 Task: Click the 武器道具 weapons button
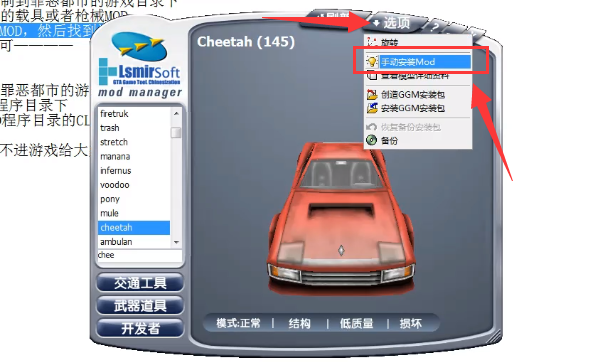[x=140, y=306]
